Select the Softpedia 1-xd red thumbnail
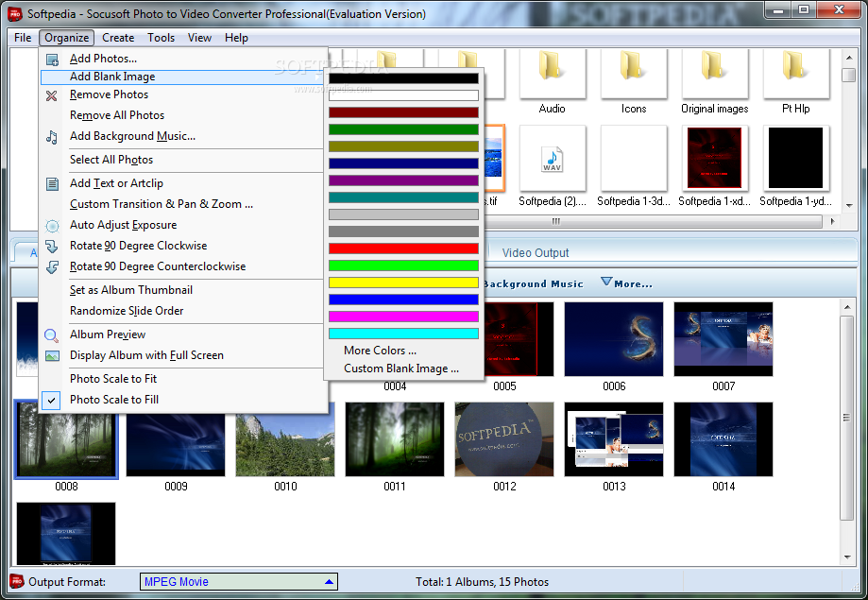The image size is (868, 600). coord(715,158)
